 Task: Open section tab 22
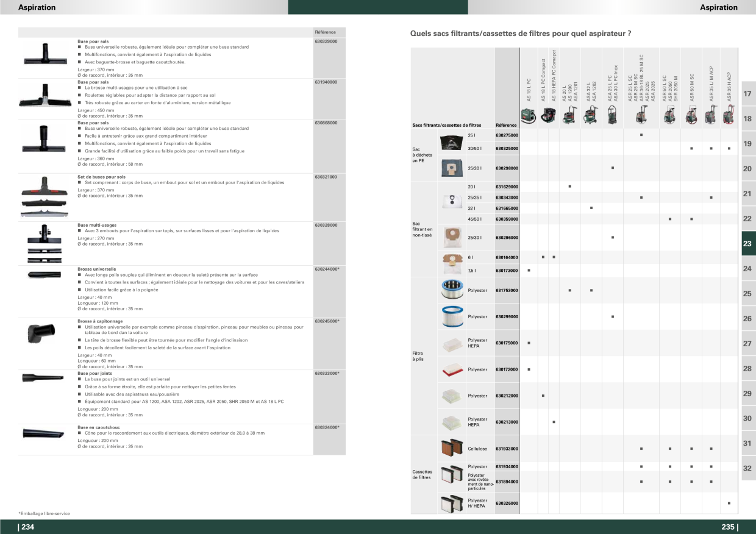coord(747,219)
